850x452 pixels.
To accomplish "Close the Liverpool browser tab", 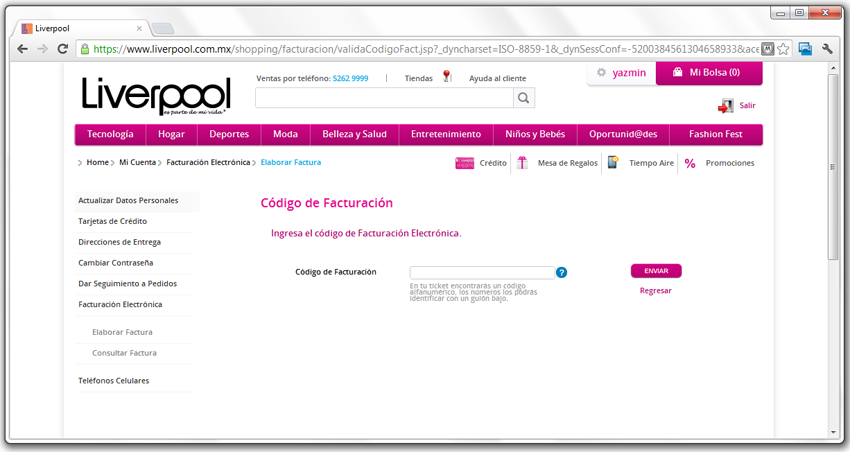I will point(139,28).
